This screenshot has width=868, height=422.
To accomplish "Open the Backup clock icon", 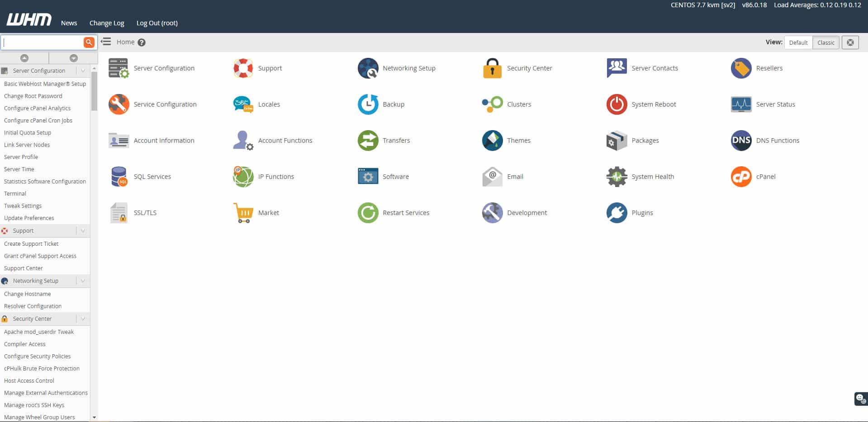I will tap(368, 104).
